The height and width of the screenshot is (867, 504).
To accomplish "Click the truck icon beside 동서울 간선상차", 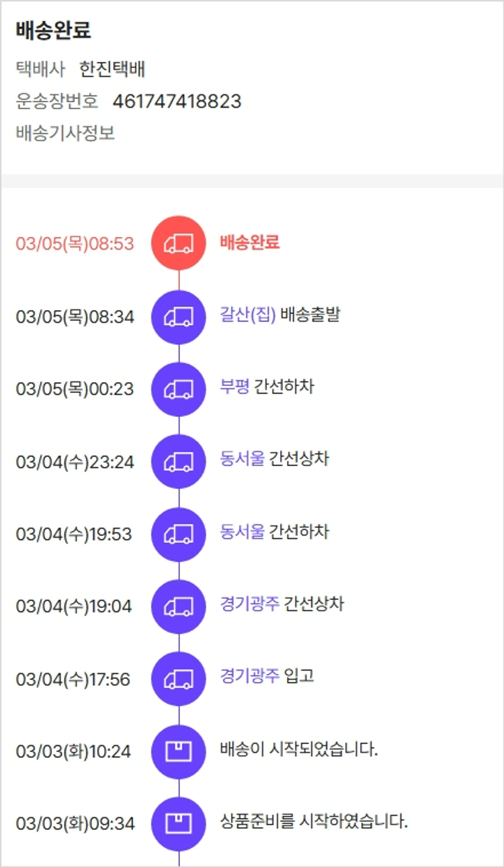I will coord(179,461).
